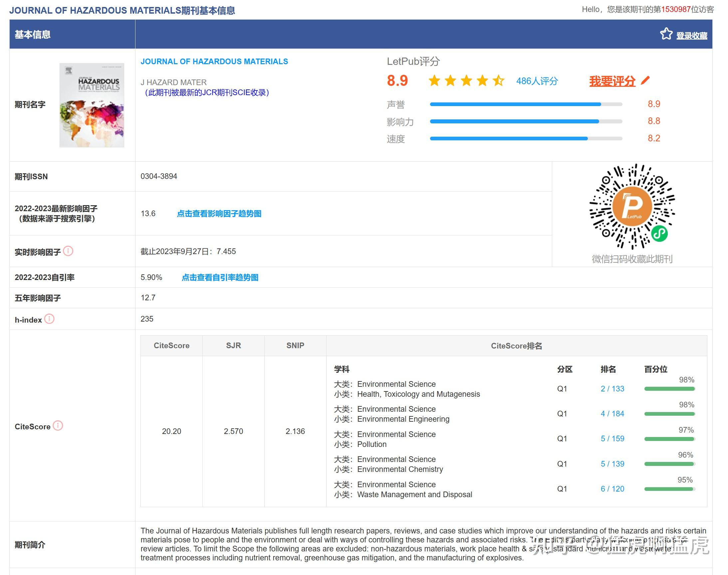Click the 声誉 reputation score bar
Image resolution: width=728 pixels, height=575 pixels.
[x=526, y=104]
